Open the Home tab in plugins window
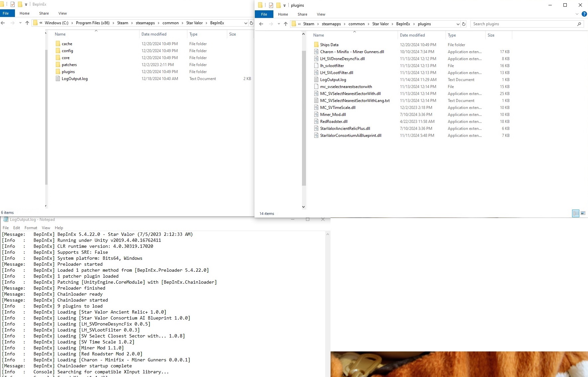 point(283,14)
